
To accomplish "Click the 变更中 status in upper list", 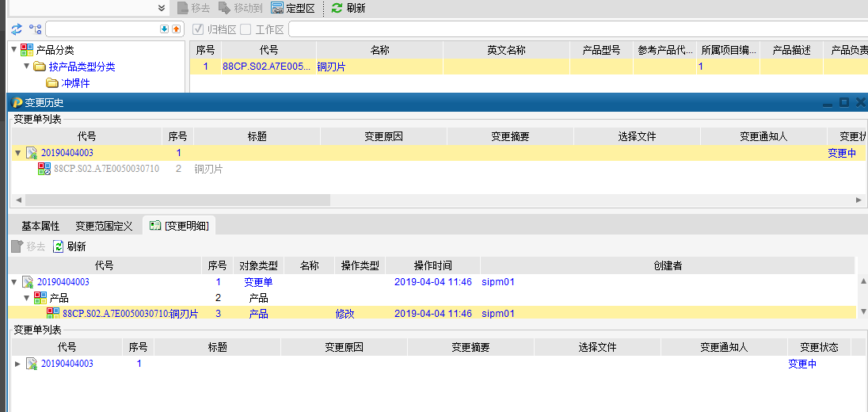I will [841, 154].
